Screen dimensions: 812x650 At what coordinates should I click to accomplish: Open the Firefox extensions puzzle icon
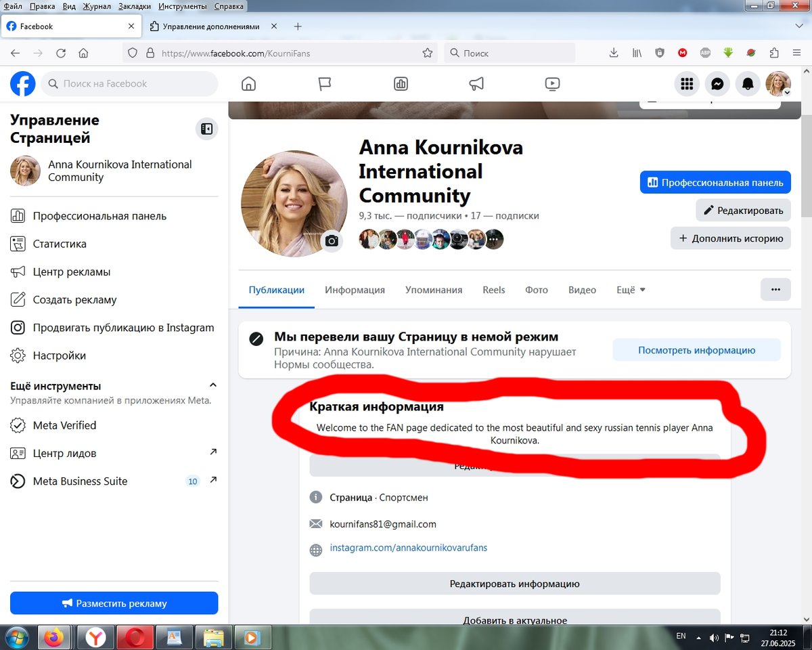774,53
